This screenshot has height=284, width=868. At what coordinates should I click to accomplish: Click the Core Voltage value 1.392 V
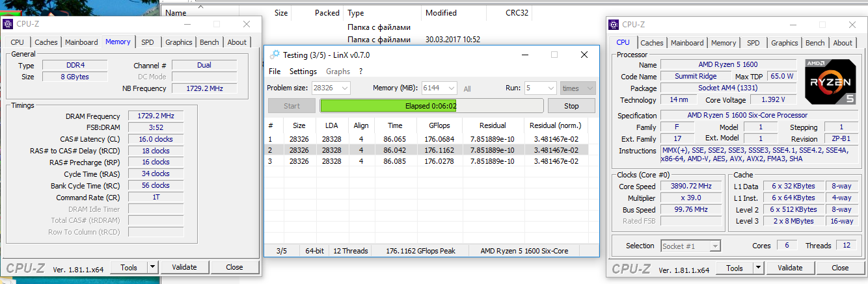point(772,99)
